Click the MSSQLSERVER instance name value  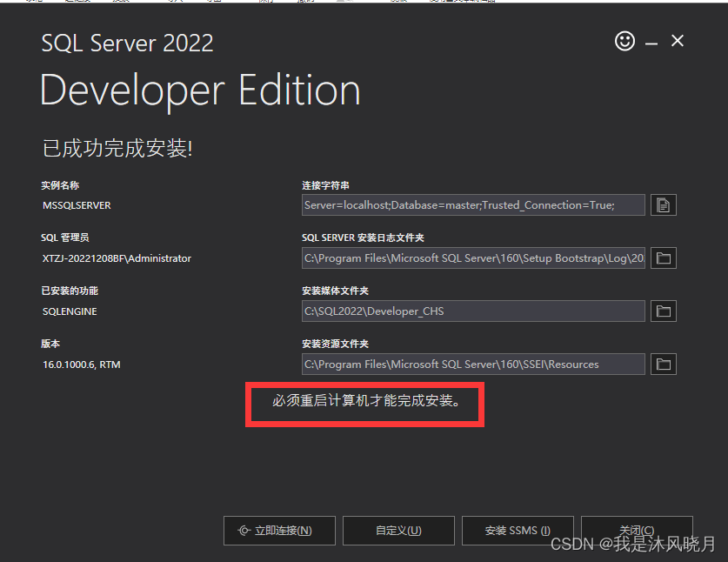tap(77, 205)
